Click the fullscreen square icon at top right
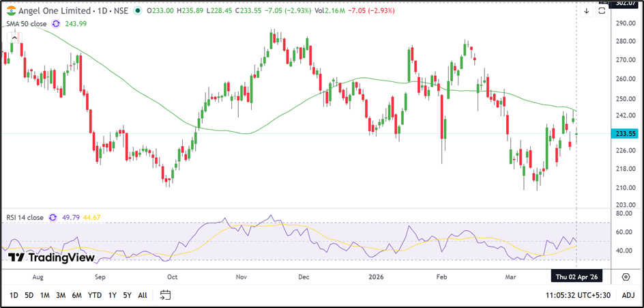The image size is (644, 308). click(602, 10)
